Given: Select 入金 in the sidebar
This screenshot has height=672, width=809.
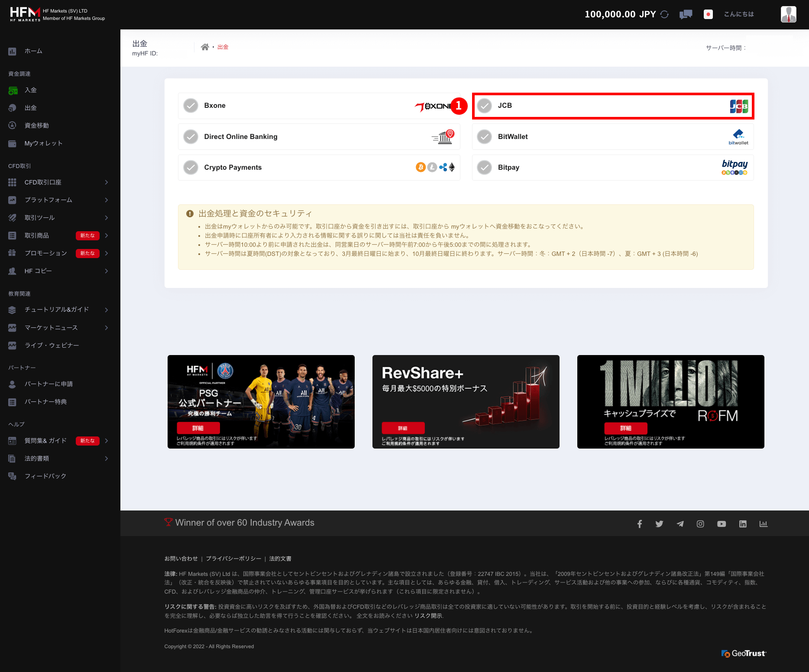Looking at the screenshot, I should coord(31,90).
